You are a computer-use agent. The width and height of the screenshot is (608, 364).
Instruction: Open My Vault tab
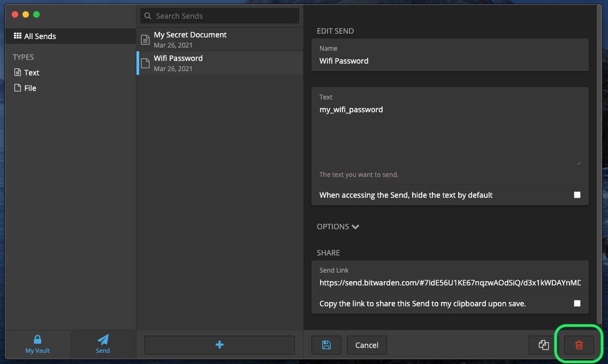pyautogui.click(x=37, y=344)
